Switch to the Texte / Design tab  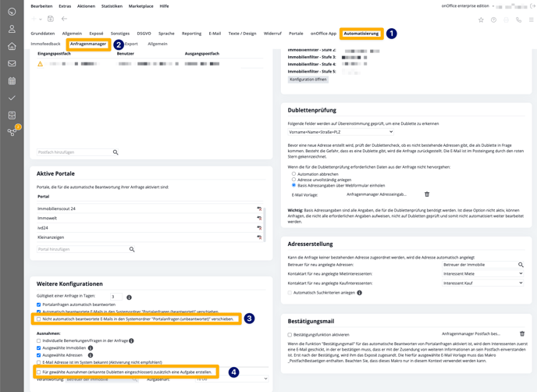pos(242,34)
